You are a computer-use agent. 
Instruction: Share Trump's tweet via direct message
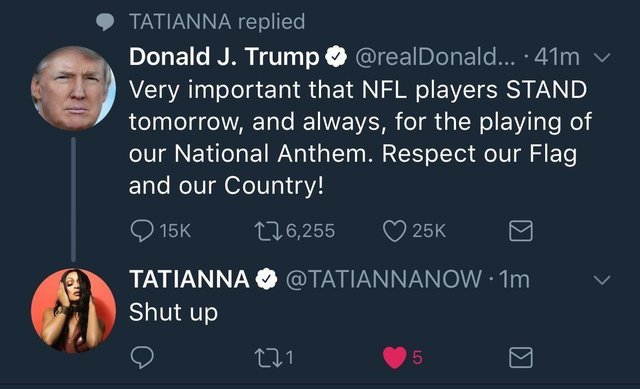(x=521, y=231)
